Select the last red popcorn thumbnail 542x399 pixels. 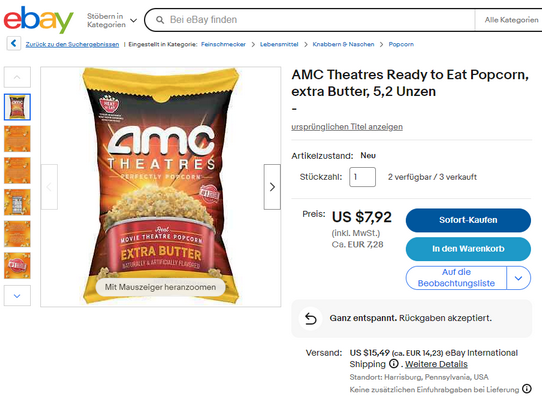click(x=17, y=266)
